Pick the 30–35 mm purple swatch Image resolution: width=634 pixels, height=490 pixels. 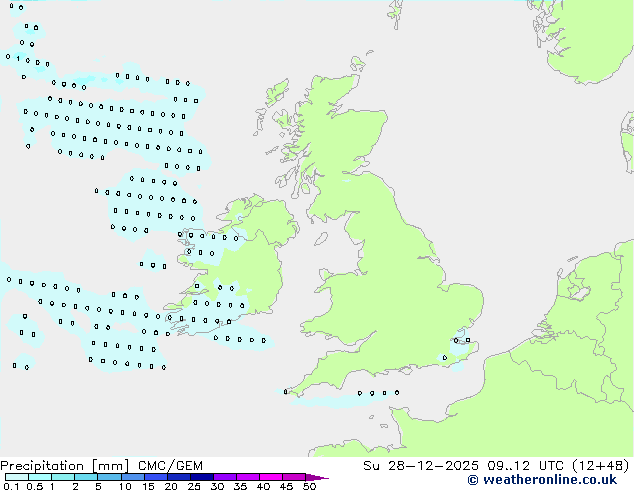coord(224,477)
